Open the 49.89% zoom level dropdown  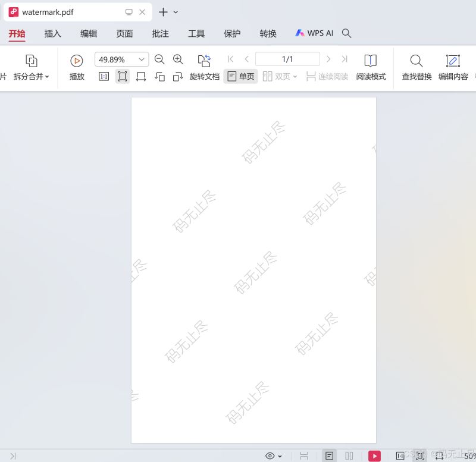pyautogui.click(x=142, y=59)
